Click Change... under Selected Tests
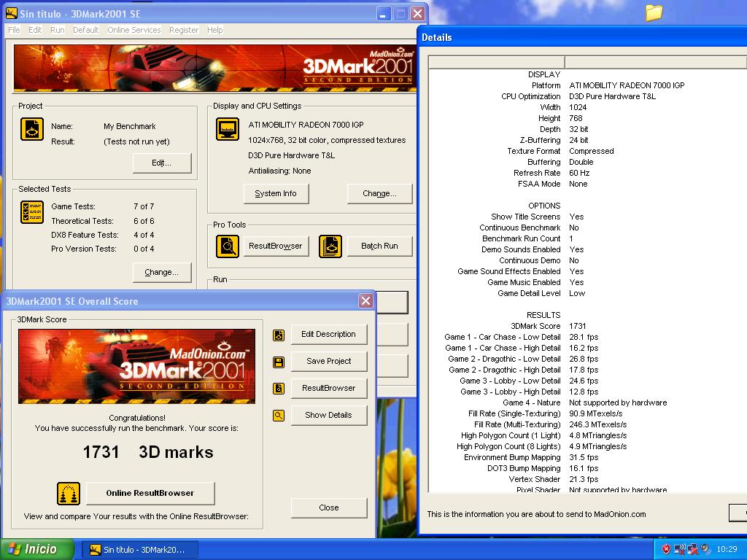Image resolution: width=747 pixels, height=560 pixels. [x=162, y=273]
